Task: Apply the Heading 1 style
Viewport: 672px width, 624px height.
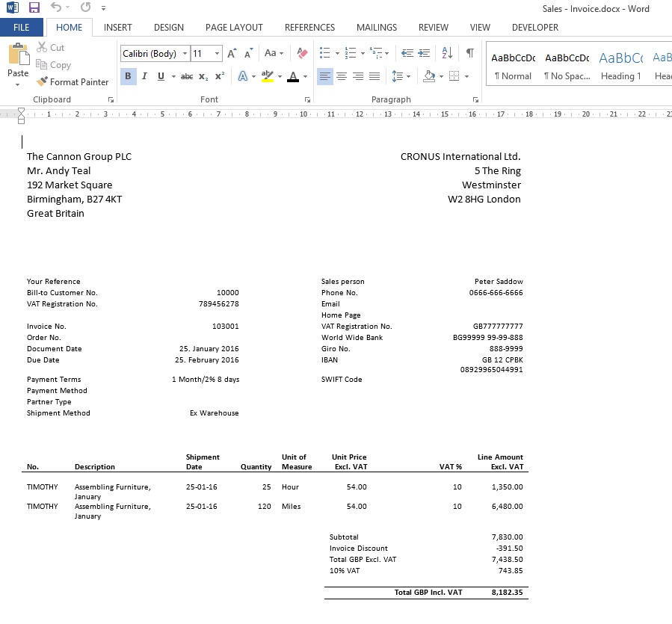Action: [x=620, y=66]
